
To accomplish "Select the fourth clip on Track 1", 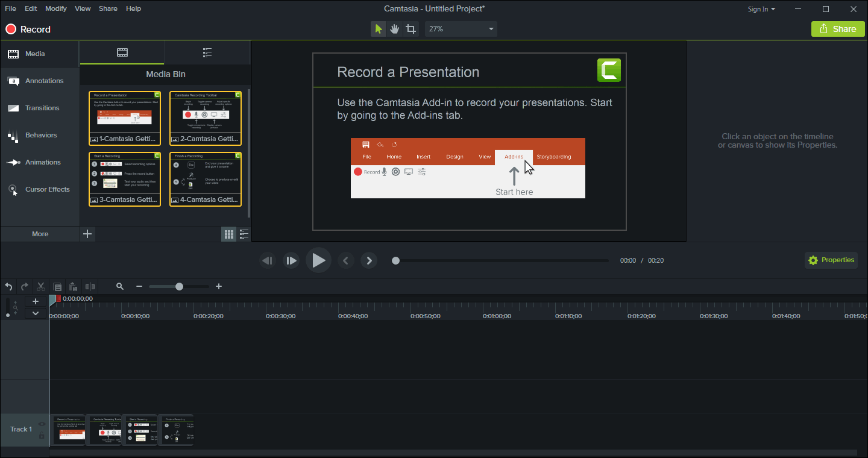I will tap(175, 430).
